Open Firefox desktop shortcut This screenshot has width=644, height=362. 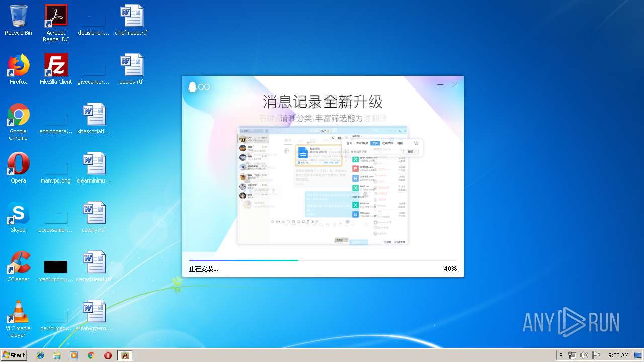(x=18, y=69)
